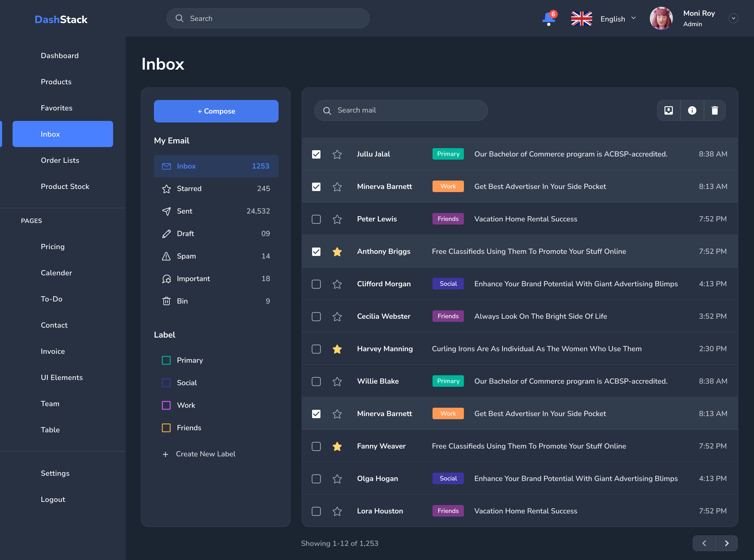The image size is (754, 560).
Task: Star the Willie Blake email
Action: [337, 381]
